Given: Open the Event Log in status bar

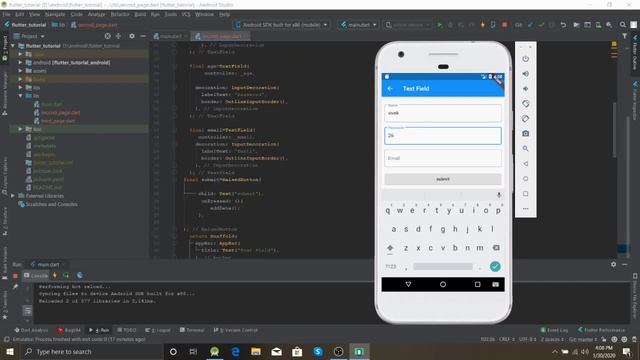Looking at the screenshot, I should click(x=554, y=330).
